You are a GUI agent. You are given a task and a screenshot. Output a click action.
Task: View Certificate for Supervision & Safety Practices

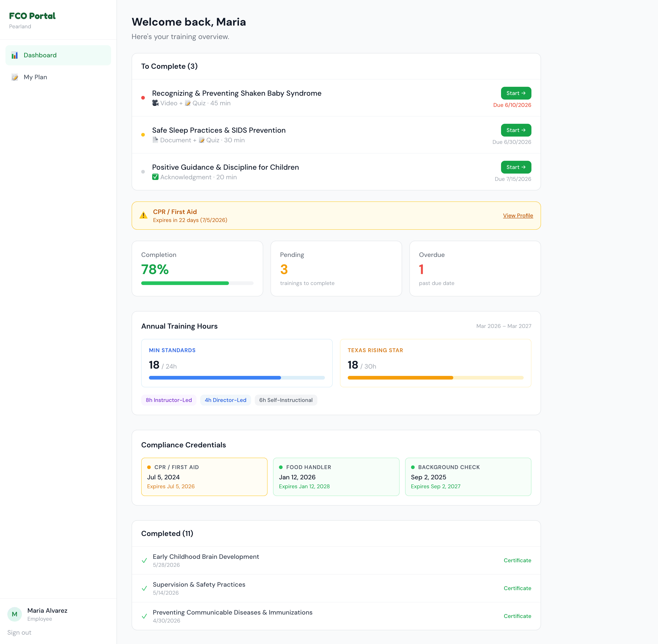coord(517,588)
